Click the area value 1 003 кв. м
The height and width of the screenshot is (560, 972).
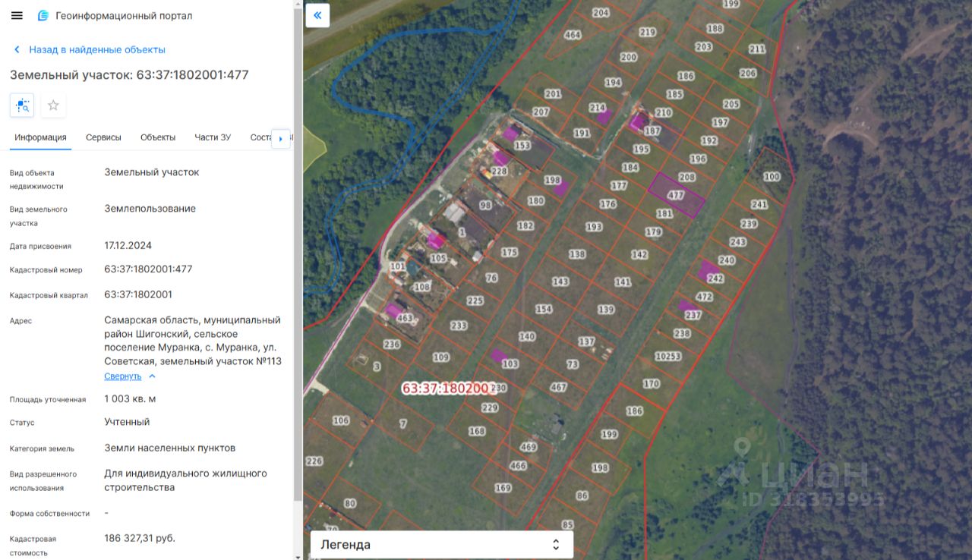pyautogui.click(x=130, y=398)
